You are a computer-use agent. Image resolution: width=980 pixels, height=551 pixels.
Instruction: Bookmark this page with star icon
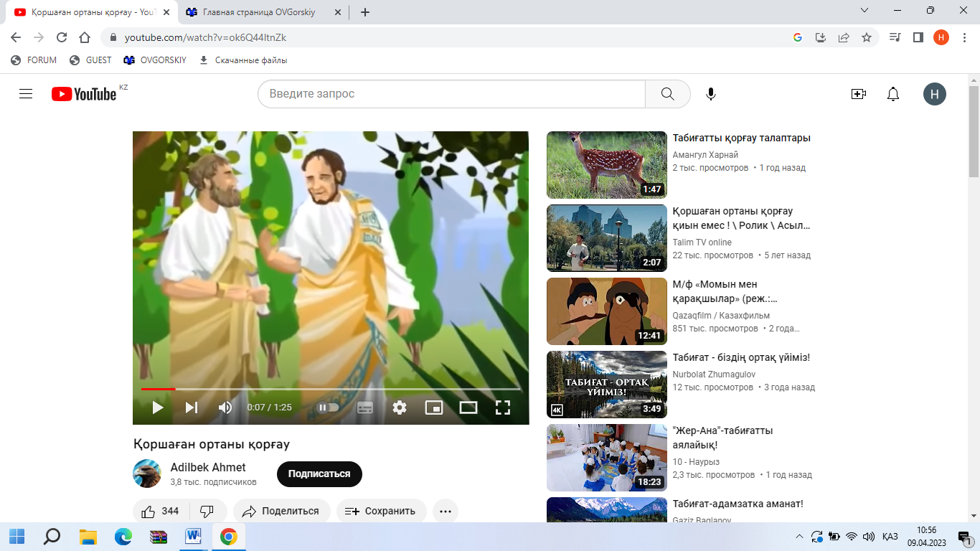click(x=867, y=37)
